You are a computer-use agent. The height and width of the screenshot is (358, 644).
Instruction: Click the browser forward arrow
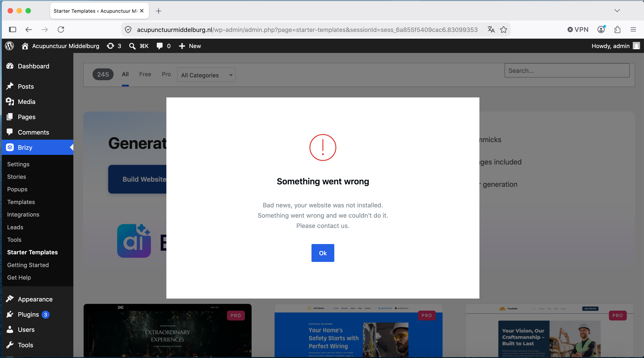(x=45, y=30)
